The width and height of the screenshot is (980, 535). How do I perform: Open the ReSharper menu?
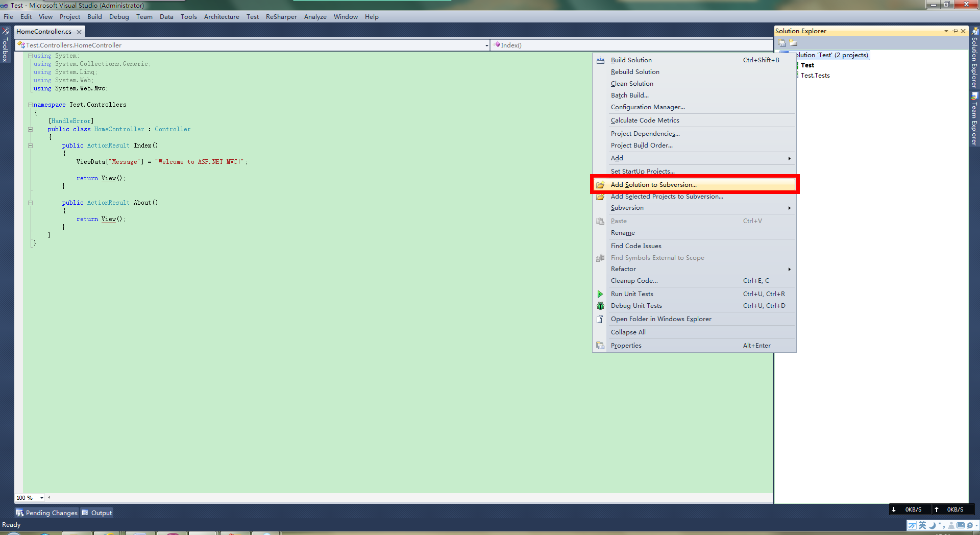(x=281, y=17)
